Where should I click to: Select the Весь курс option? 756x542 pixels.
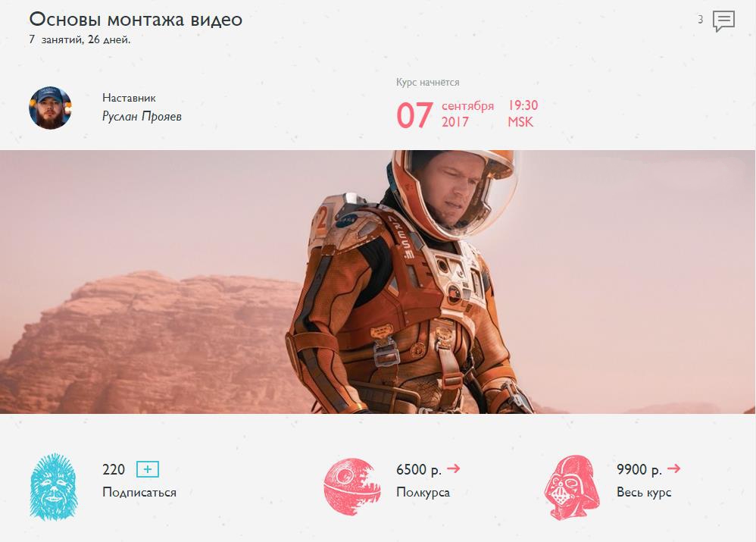644,492
